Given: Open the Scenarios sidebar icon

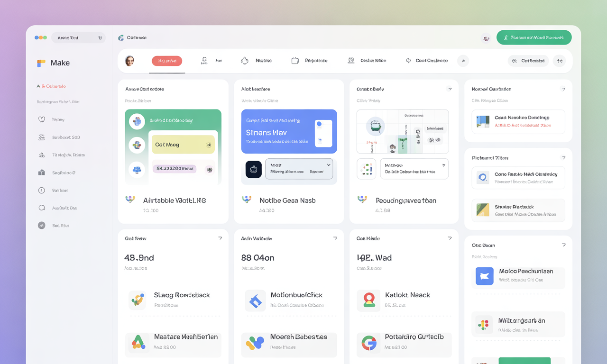Looking at the screenshot, I should (43, 137).
